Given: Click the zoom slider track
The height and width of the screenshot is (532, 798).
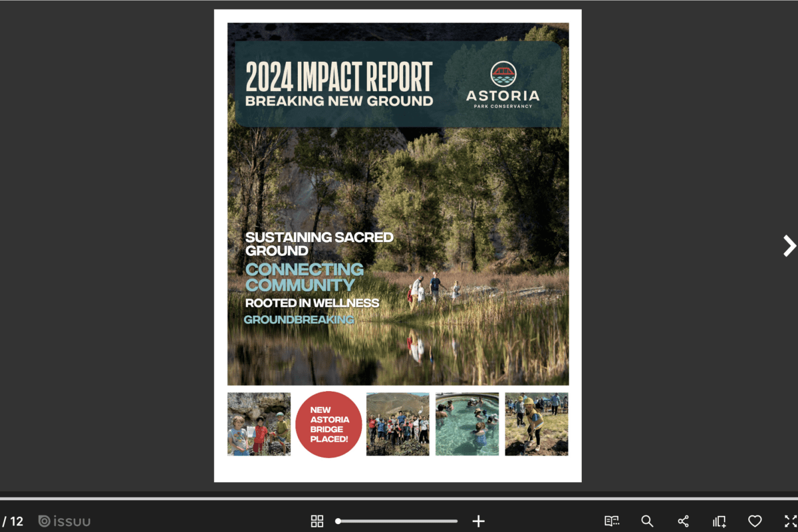Looking at the screenshot, I should click(398, 521).
